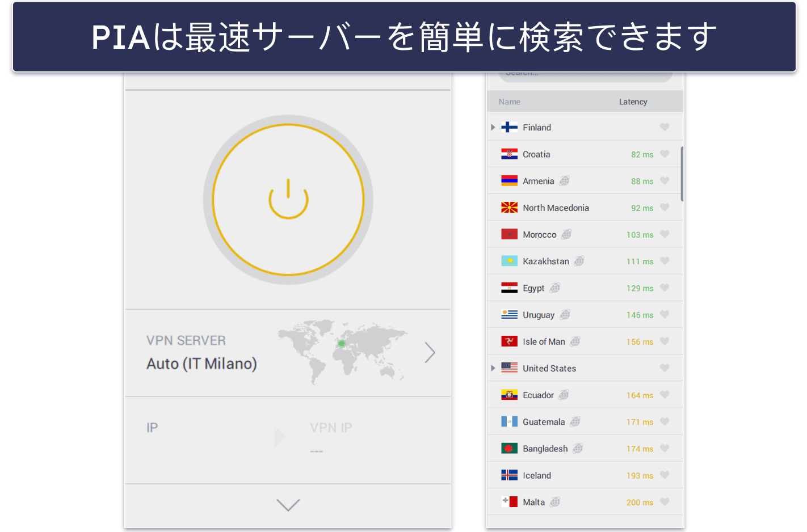807x532 pixels.
Task: Click the Kazakhstan flag icon
Action: pyautogui.click(x=509, y=261)
